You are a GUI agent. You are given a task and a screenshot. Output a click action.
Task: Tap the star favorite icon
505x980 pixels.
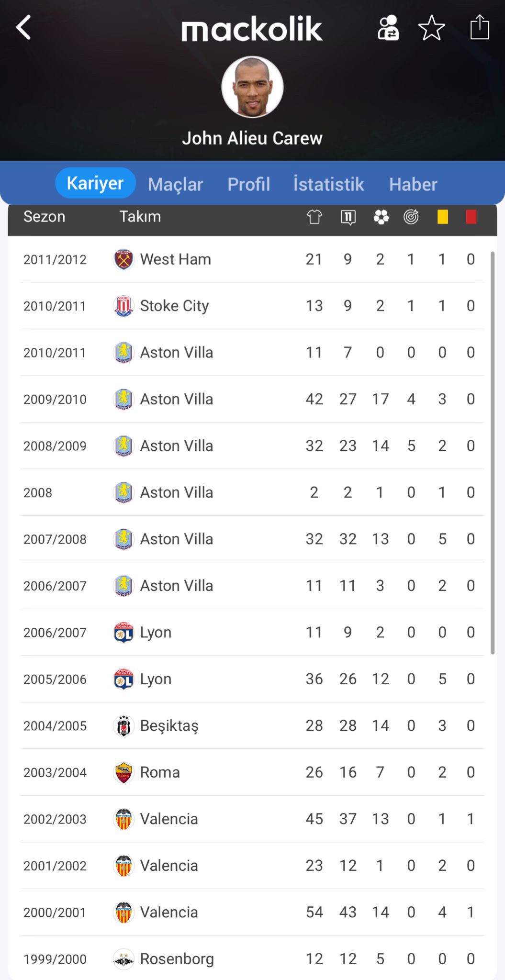pos(431,28)
